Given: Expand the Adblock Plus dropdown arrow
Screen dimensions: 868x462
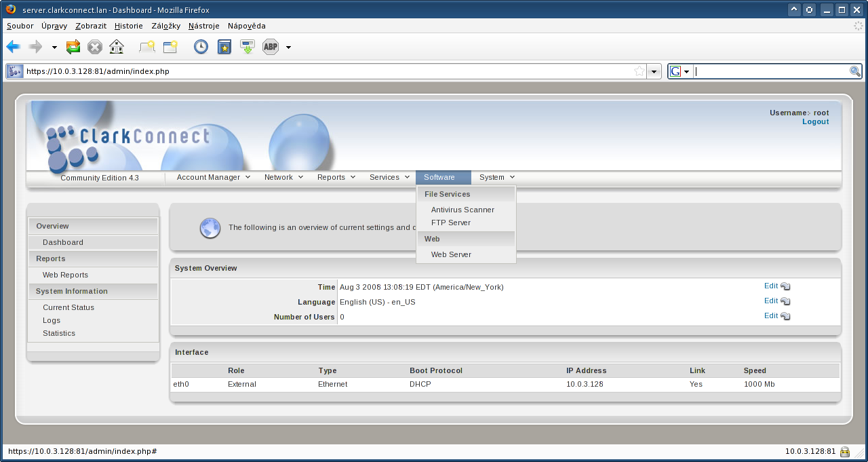Looking at the screenshot, I should [x=288, y=47].
